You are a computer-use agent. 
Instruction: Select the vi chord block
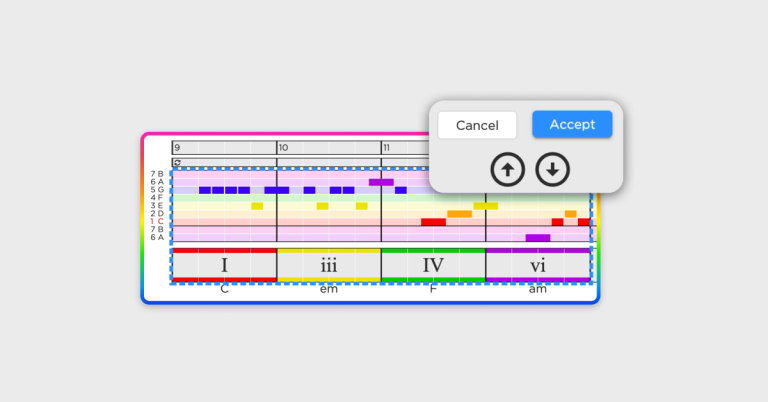click(x=538, y=265)
